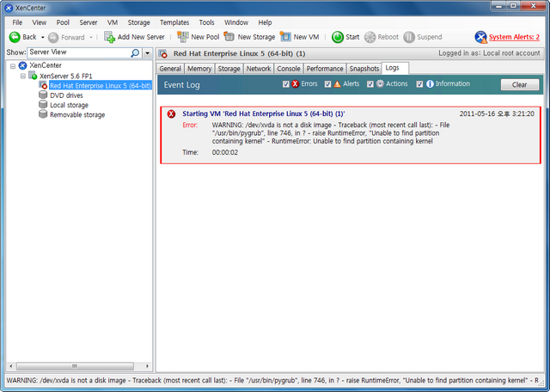Click the New Pool label
The width and height of the screenshot is (550, 392).
click(205, 37)
